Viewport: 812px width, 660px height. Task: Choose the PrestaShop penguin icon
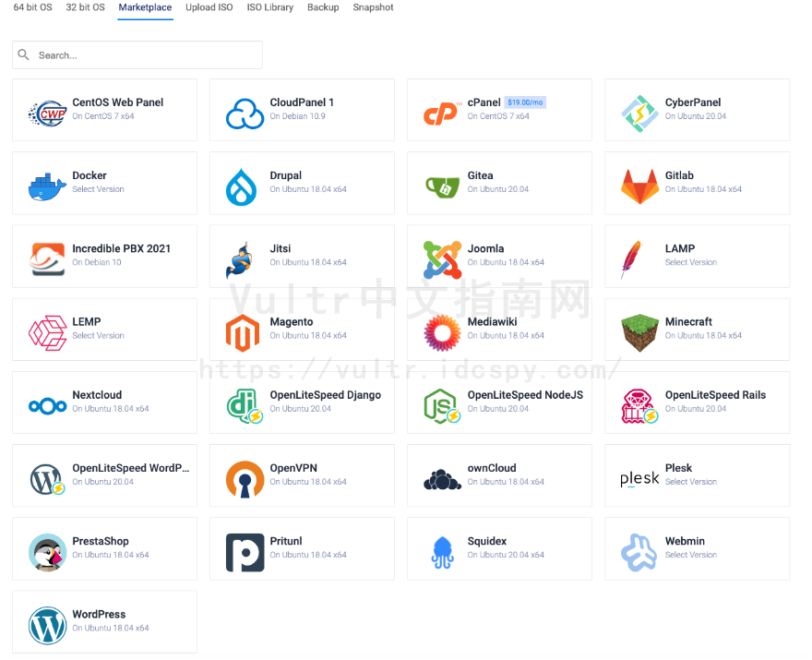[48, 553]
